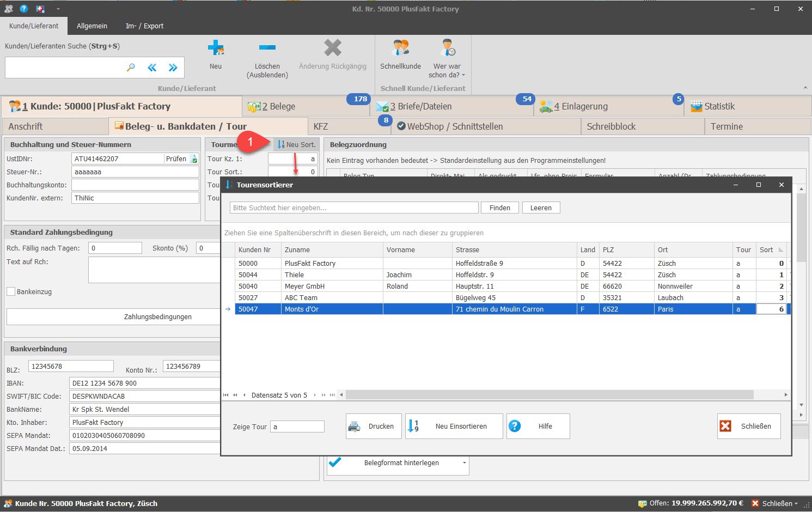Click the Swiss flag icon in title bar
The image size is (812, 512).
click(x=40, y=9)
